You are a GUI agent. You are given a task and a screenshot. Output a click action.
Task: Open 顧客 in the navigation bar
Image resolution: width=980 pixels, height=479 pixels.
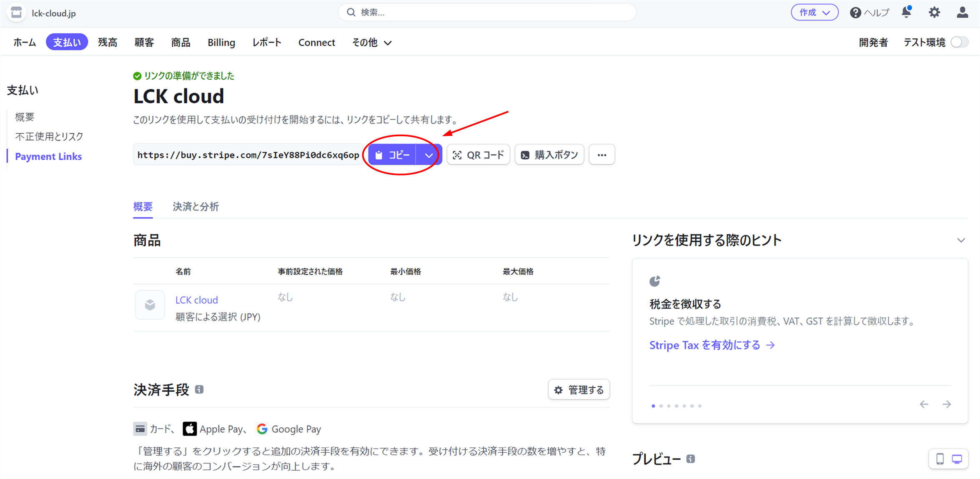tap(144, 42)
